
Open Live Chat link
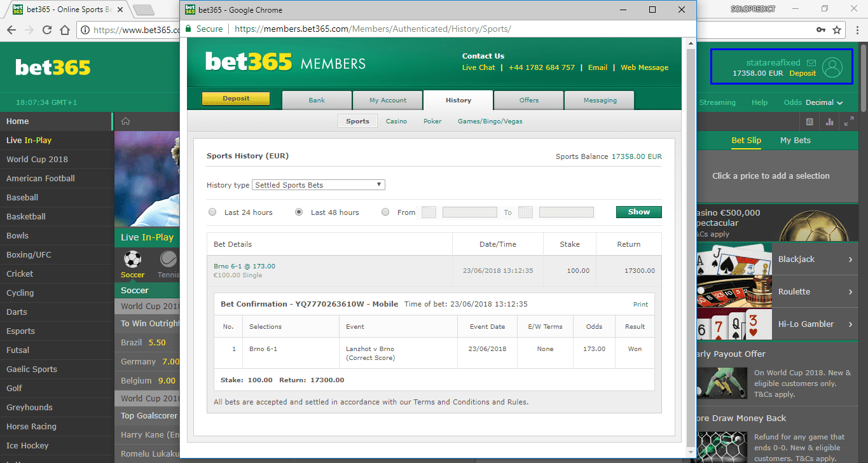(x=478, y=67)
